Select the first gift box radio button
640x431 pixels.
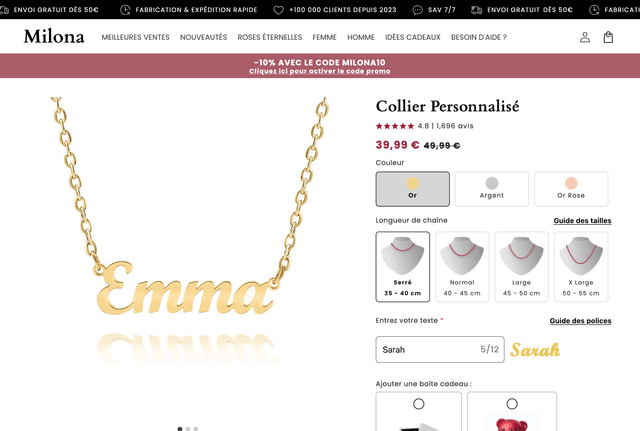418,404
